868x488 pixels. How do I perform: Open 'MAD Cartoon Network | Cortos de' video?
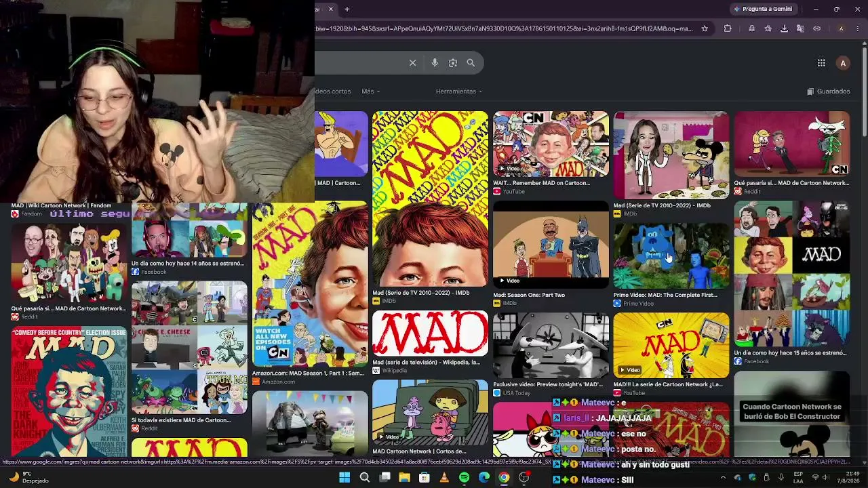point(430,412)
